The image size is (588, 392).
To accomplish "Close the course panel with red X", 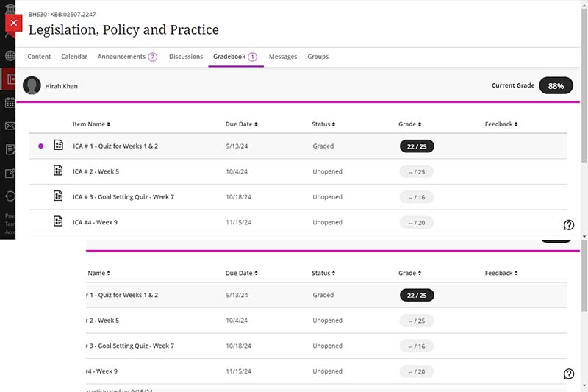I will [x=13, y=23].
